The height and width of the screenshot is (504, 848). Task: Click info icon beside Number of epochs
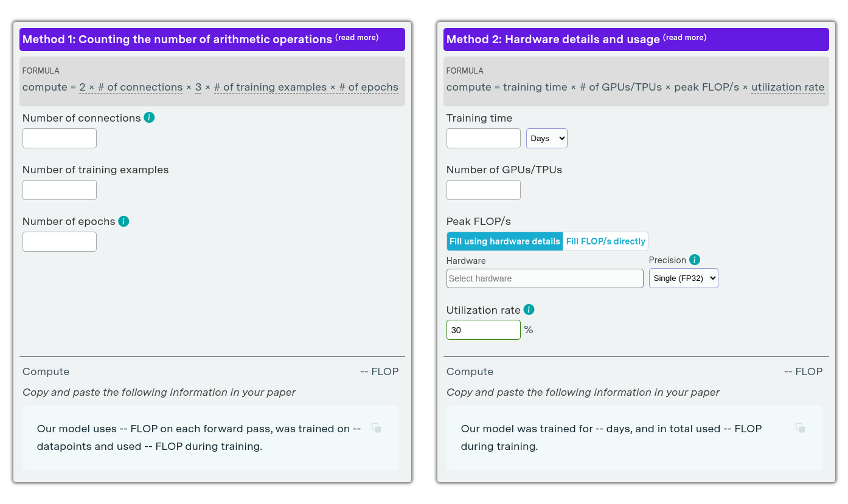[x=123, y=221]
